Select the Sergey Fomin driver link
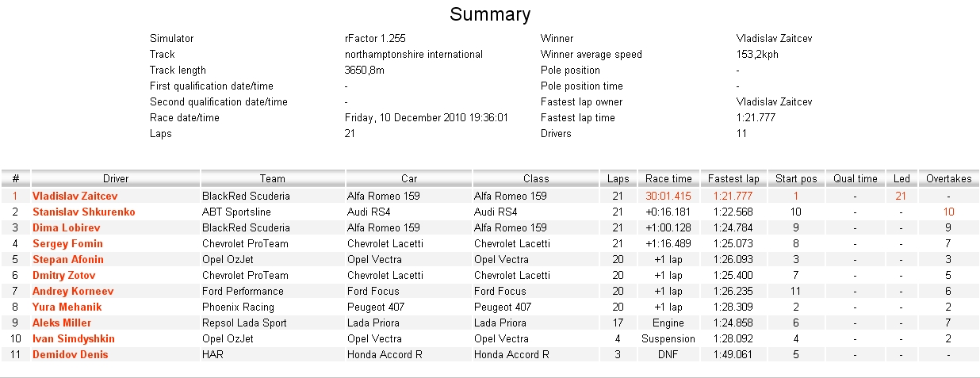This screenshot has width=980, height=378. click(x=67, y=243)
